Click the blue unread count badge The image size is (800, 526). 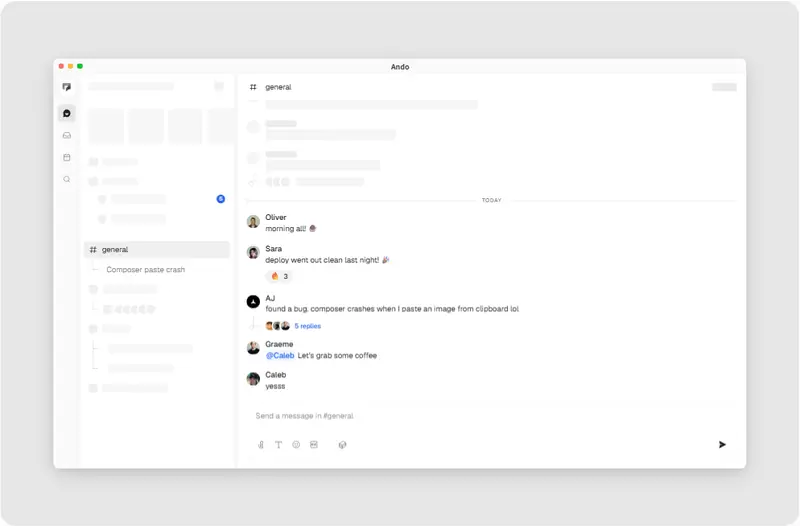[221, 199]
